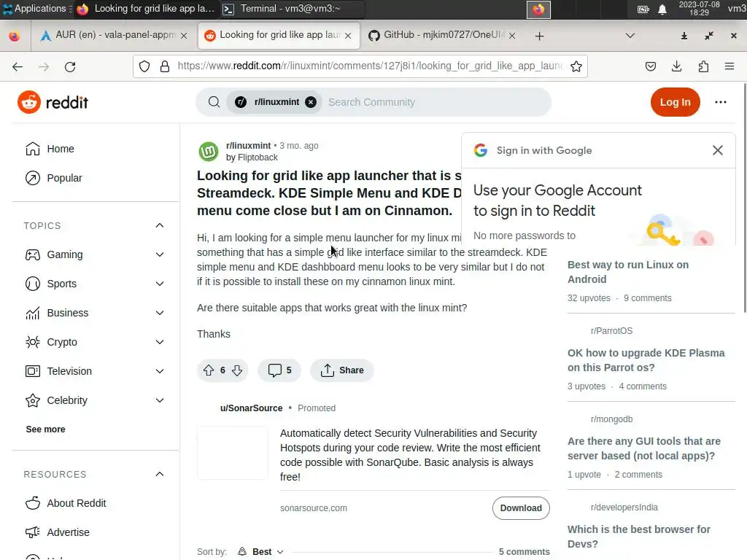This screenshot has height=560, width=747.
Task: Click the URL address bar
Action: click(x=369, y=66)
